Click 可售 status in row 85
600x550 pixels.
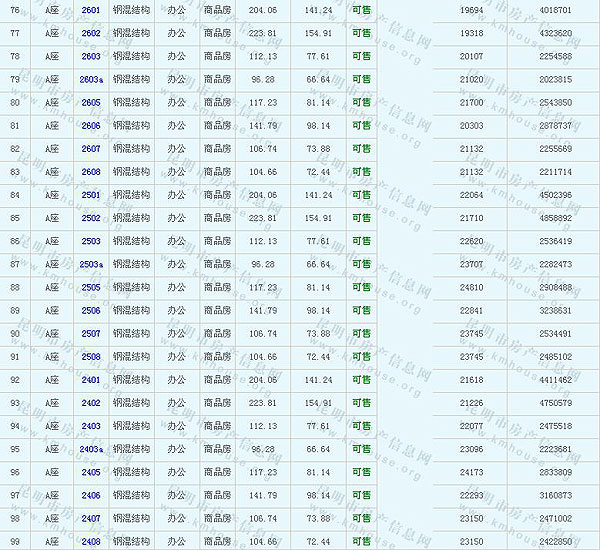pyautogui.click(x=361, y=218)
